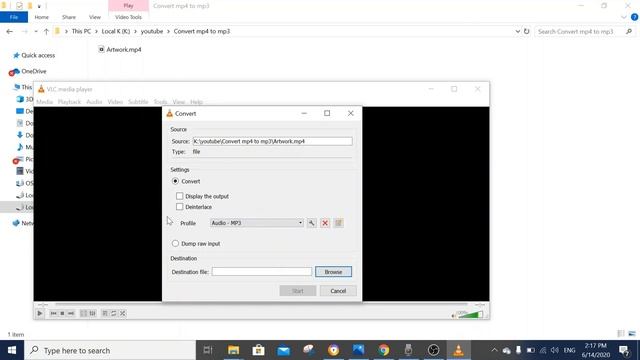Toggle VLC random shuffle button
Screen dimensions: 640x360
[x=122, y=313]
